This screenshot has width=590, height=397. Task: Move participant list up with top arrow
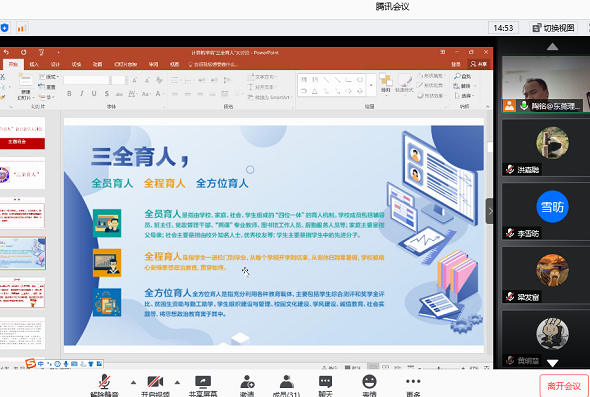[x=552, y=47]
